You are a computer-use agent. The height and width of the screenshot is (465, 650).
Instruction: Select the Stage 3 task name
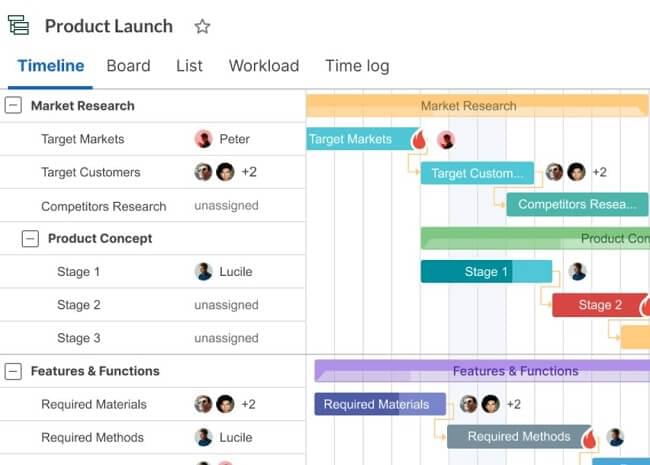[x=79, y=338]
